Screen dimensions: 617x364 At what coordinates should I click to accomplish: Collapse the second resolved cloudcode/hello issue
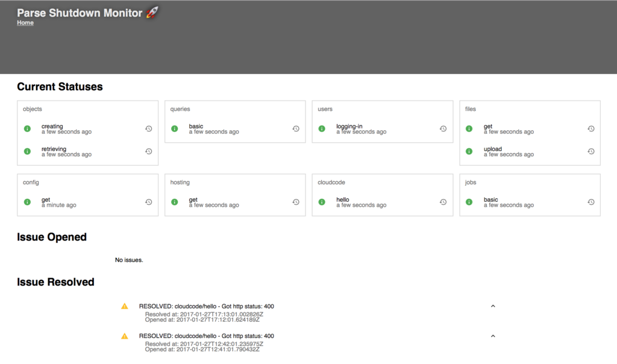[x=493, y=336]
